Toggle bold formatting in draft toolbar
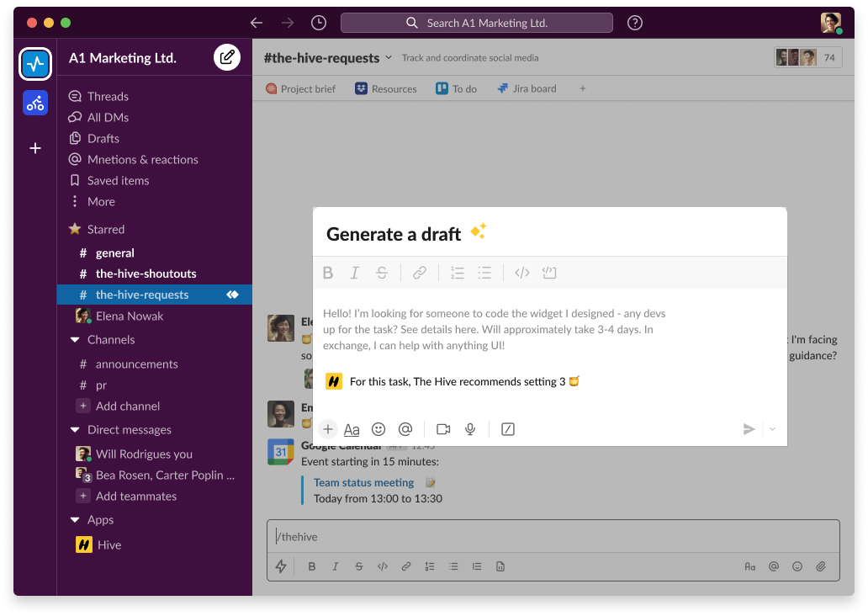Image resolution: width=868 pixels, height=616 pixels. pyautogui.click(x=328, y=273)
